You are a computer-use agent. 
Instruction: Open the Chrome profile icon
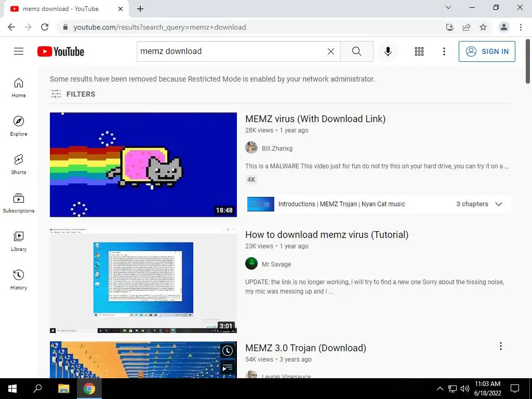pyautogui.click(x=504, y=27)
